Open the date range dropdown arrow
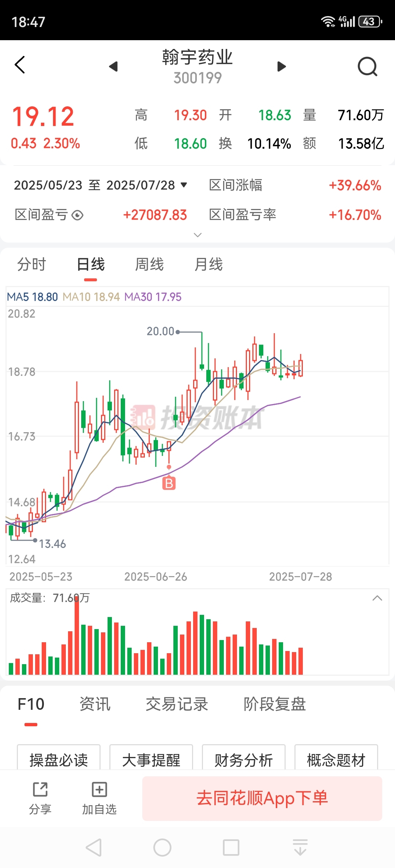The width and height of the screenshot is (395, 868). 184,185
